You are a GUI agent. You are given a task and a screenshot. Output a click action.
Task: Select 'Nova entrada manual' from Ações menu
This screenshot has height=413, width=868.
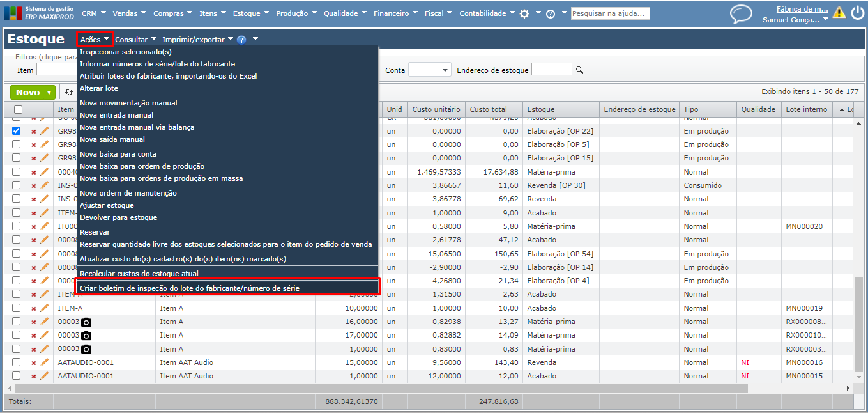[116, 115]
